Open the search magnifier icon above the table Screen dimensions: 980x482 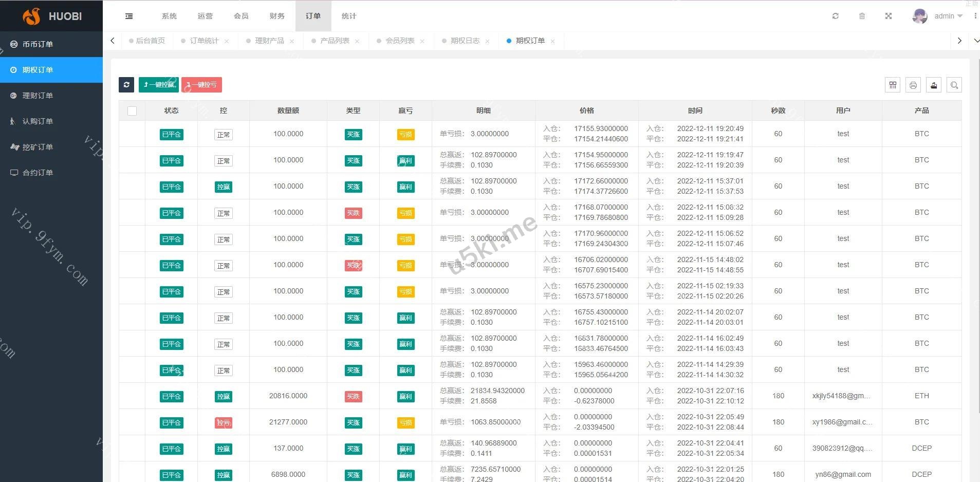954,85
